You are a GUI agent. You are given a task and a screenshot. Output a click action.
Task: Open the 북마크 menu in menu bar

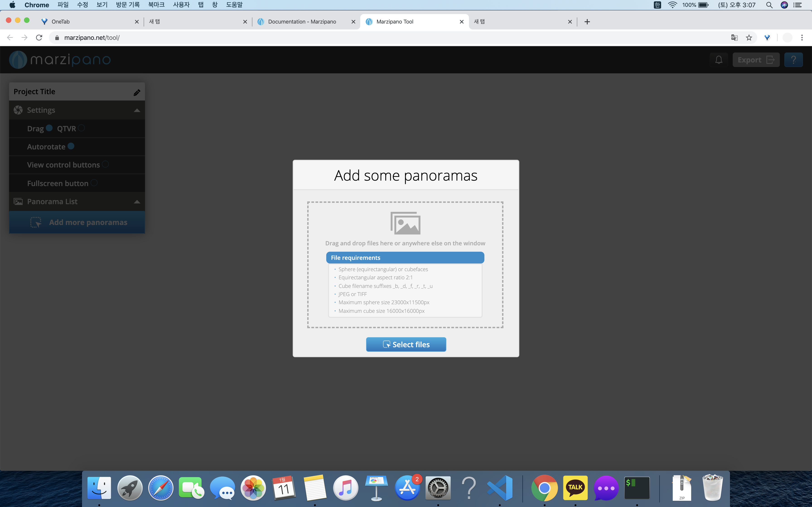156,5
